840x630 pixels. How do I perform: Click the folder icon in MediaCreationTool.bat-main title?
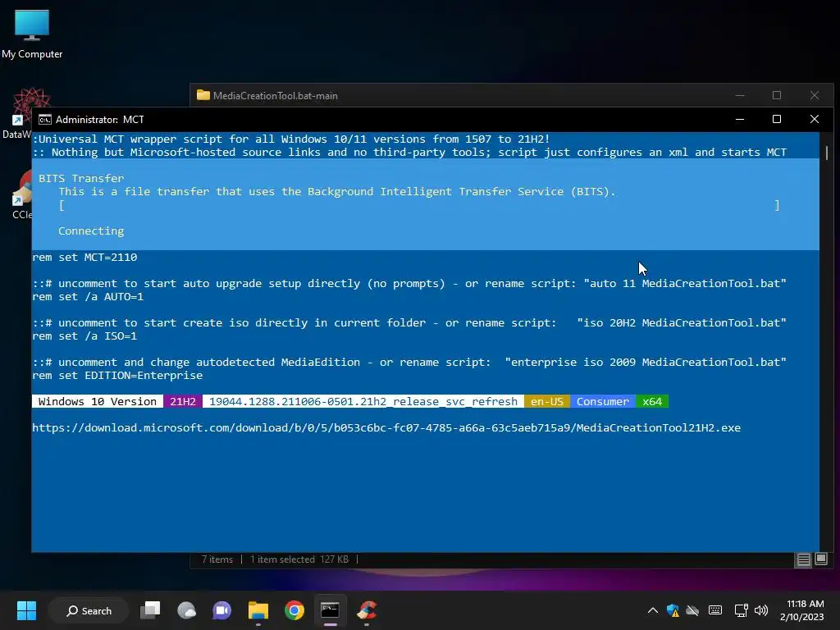point(203,95)
